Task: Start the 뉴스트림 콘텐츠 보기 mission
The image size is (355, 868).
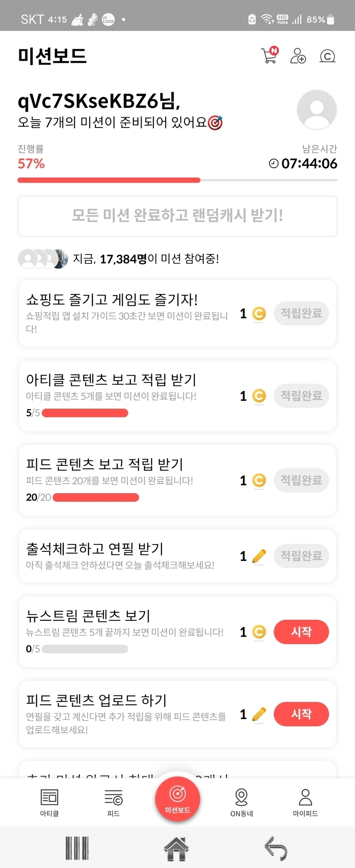Action: click(x=301, y=632)
